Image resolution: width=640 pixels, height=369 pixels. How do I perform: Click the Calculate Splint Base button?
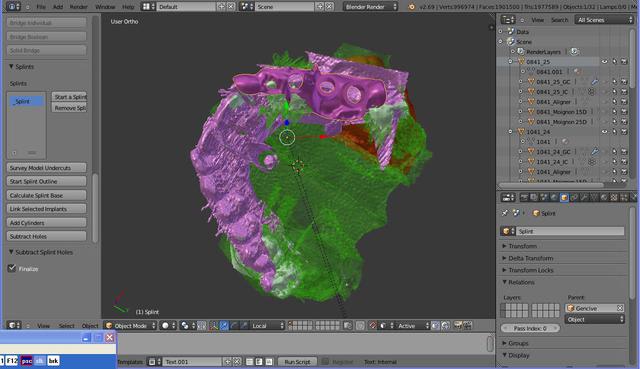click(47, 196)
